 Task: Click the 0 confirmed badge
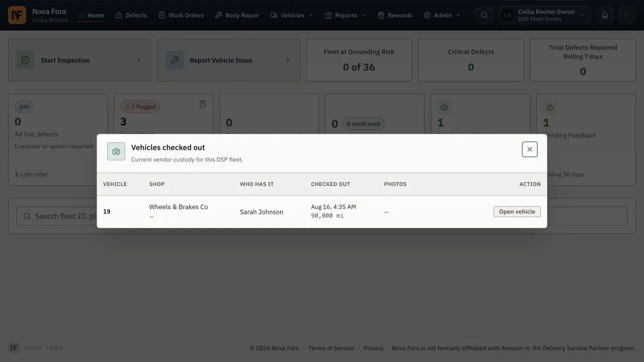(x=363, y=124)
